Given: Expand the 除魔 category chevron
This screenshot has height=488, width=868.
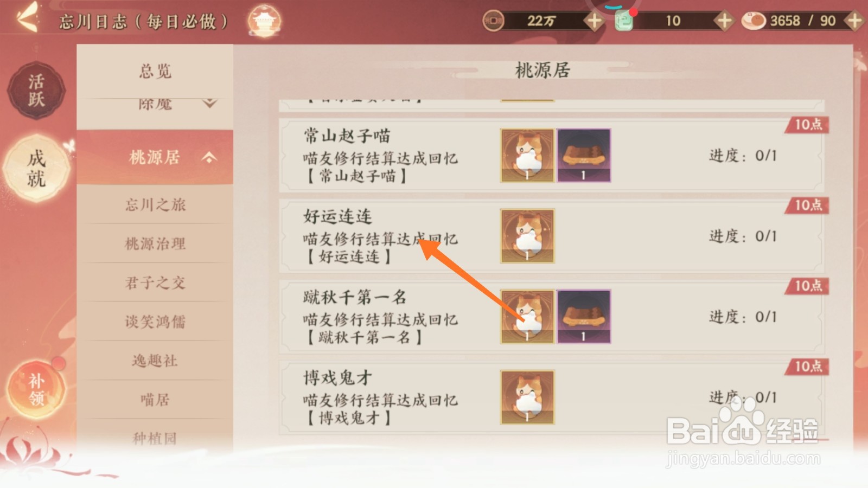Looking at the screenshot, I should coord(209,103).
